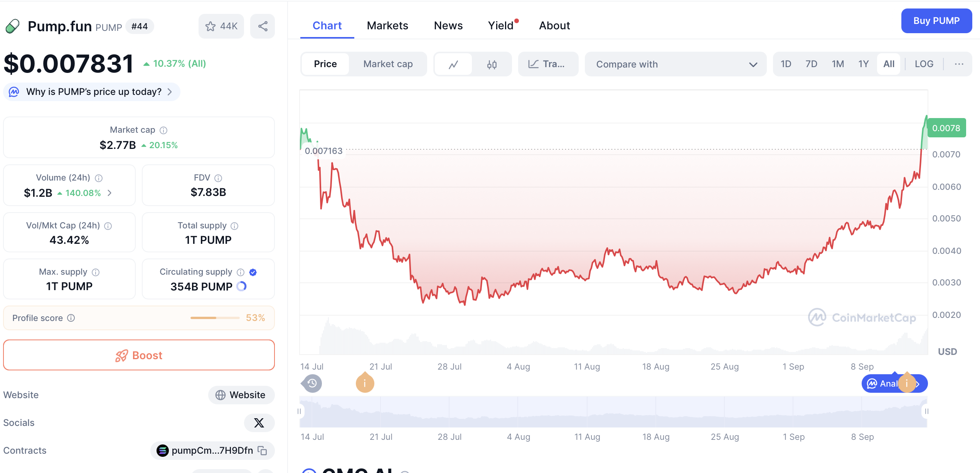Click the $7.83B FDV value
The height and width of the screenshot is (473, 980).
[x=208, y=192]
